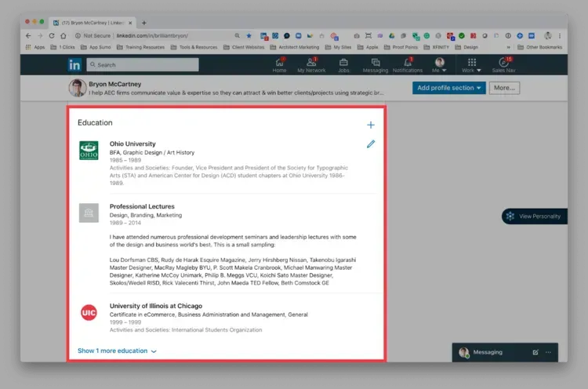Open a new browser tab
Viewport: 588px width, 389px height.
click(144, 23)
